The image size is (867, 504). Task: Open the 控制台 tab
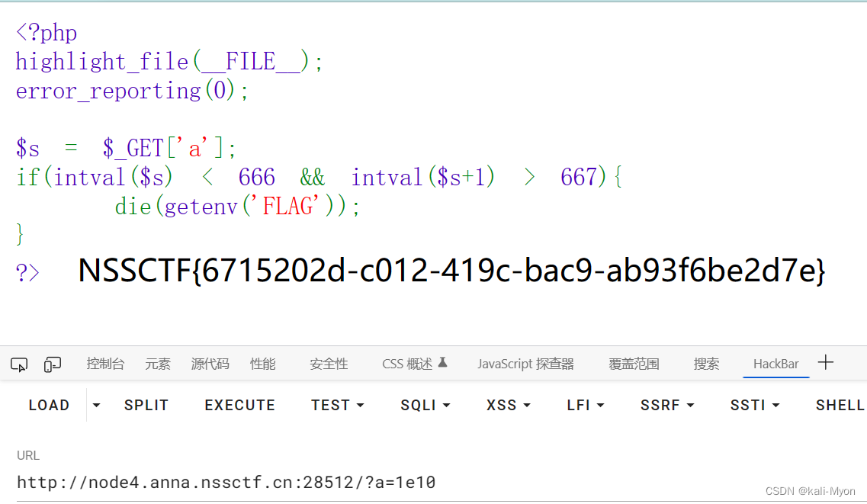105,364
